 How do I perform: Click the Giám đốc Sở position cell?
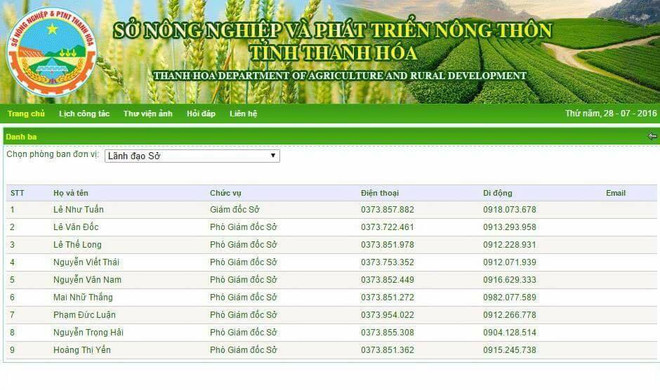point(234,210)
